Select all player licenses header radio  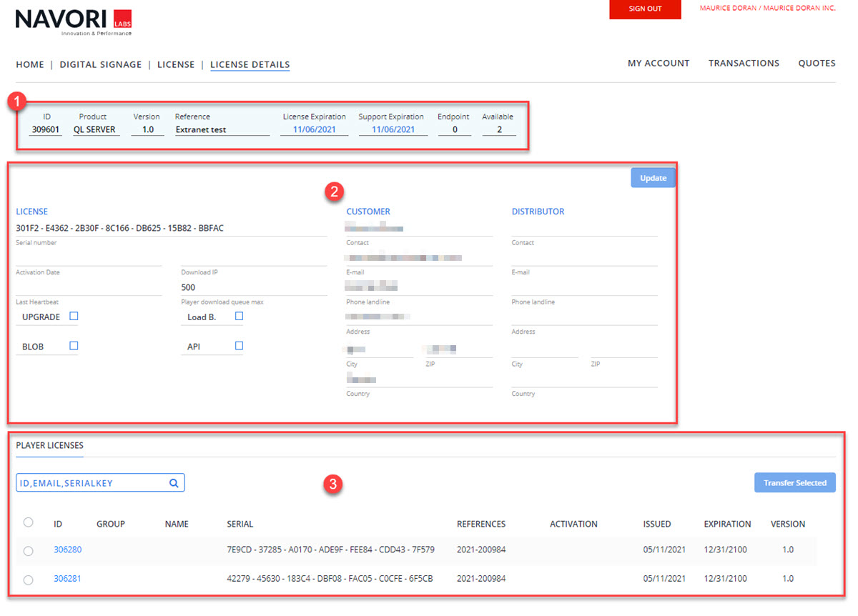[x=28, y=522]
